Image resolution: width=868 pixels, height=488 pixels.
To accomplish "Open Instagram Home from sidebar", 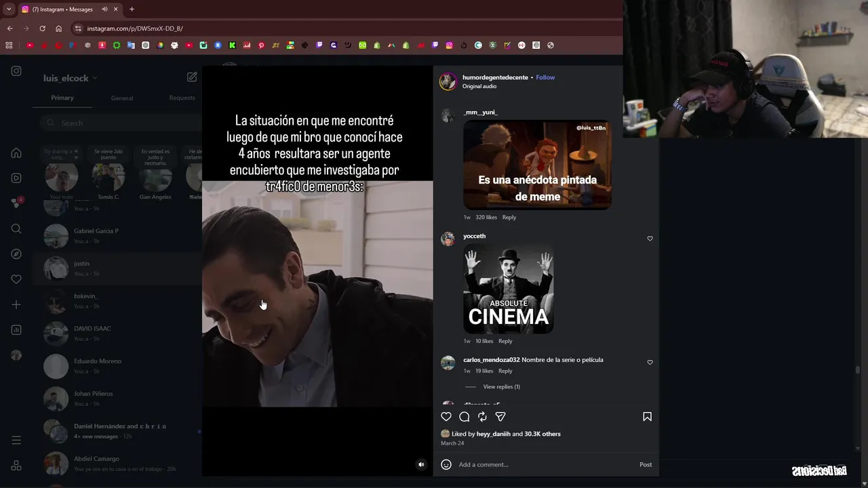I will [x=16, y=153].
